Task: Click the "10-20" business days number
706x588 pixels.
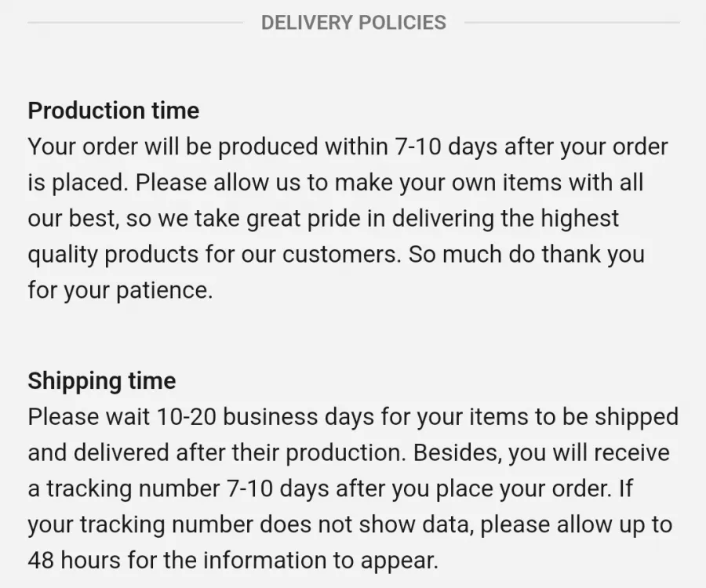Action: [x=186, y=417]
